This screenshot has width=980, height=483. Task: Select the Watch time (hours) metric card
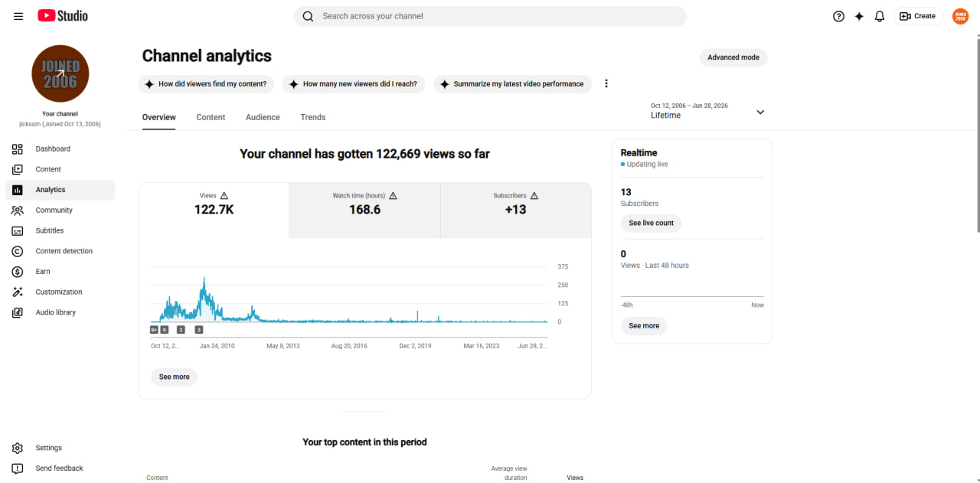click(x=364, y=210)
